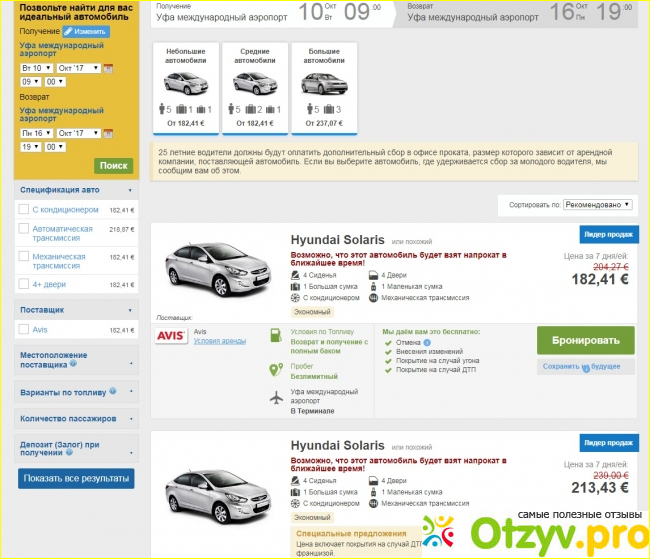Click the green Поиск search button
Screen dimensions: 650x559
pyautogui.click(x=113, y=166)
